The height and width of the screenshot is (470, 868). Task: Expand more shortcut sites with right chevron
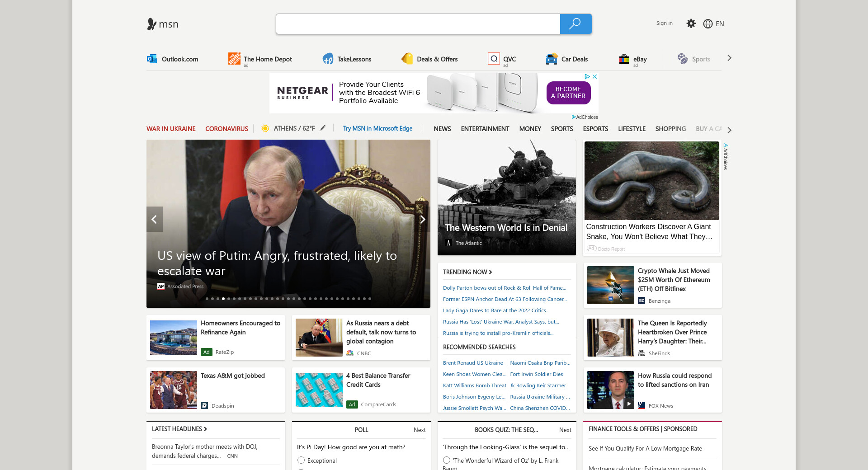coord(729,58)
